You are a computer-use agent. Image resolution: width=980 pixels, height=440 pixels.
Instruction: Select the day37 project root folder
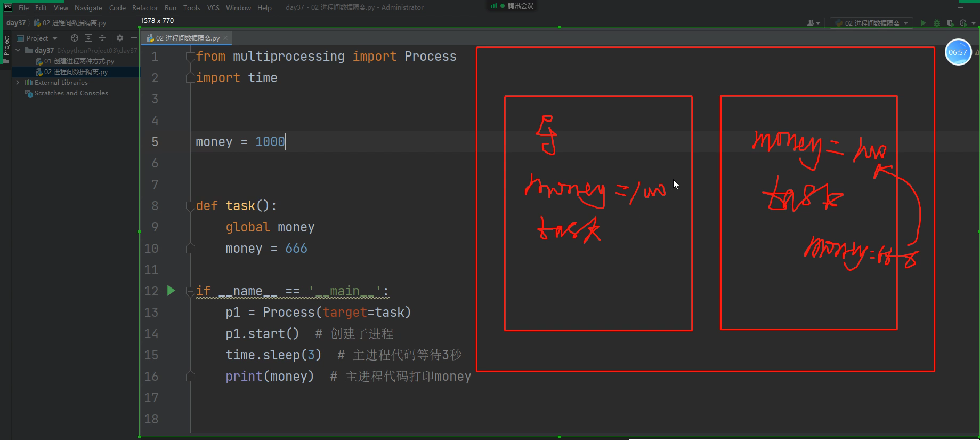pos(44,51)
